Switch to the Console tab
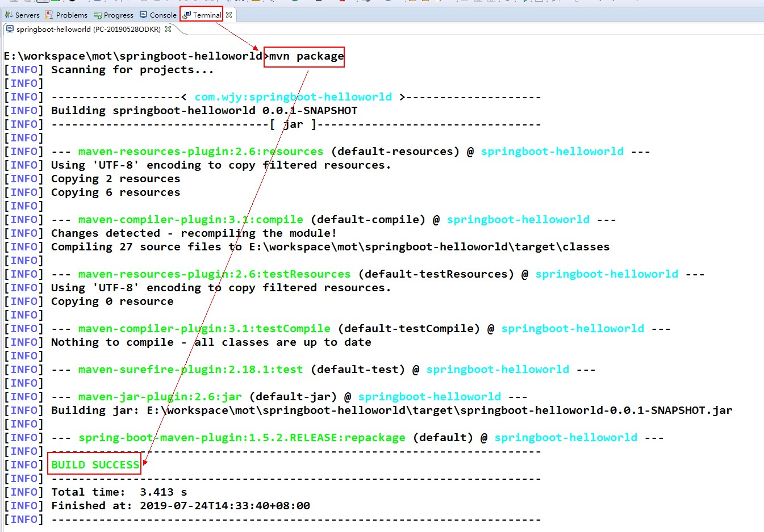This screenshot has height=532, width=764. pyautogui.click(x=158, y=15)
